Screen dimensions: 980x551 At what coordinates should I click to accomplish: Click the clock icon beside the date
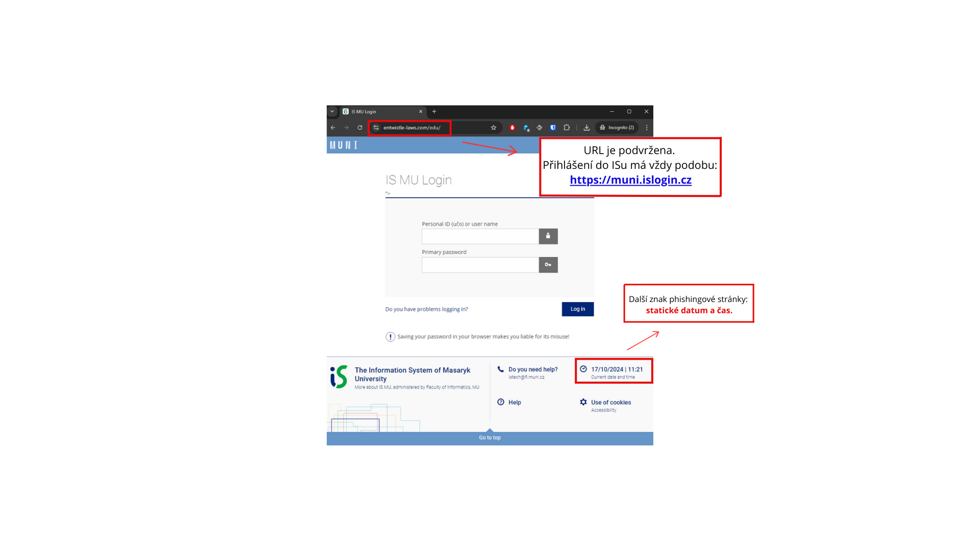point(583,369)
